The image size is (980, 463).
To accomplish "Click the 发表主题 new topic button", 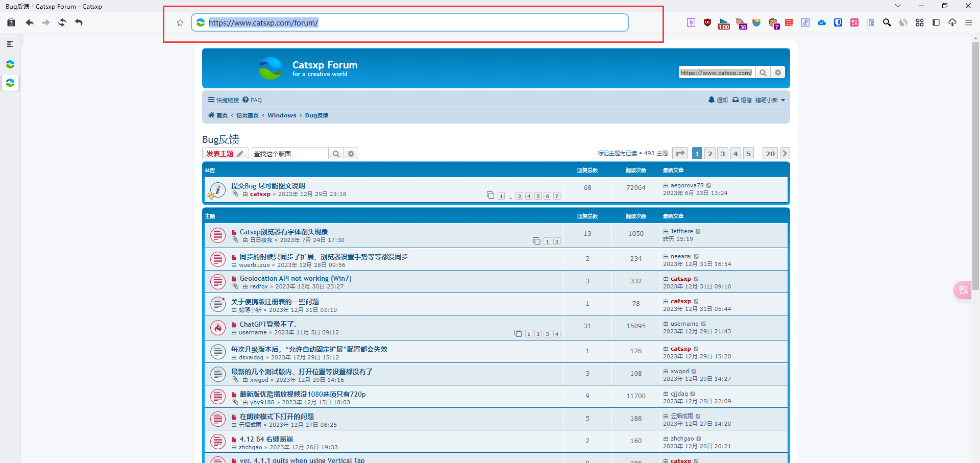I will [226, 154].
